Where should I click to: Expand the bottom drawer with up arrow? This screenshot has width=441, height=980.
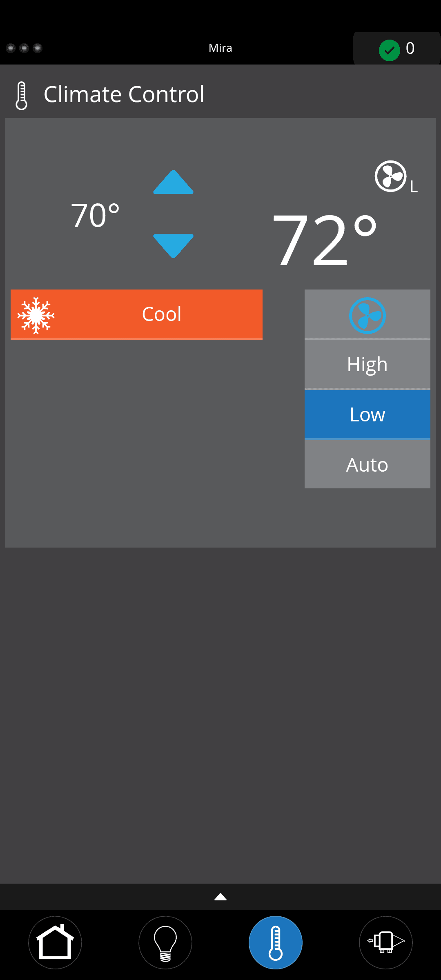pyautogui.click(x=220, y=897)
